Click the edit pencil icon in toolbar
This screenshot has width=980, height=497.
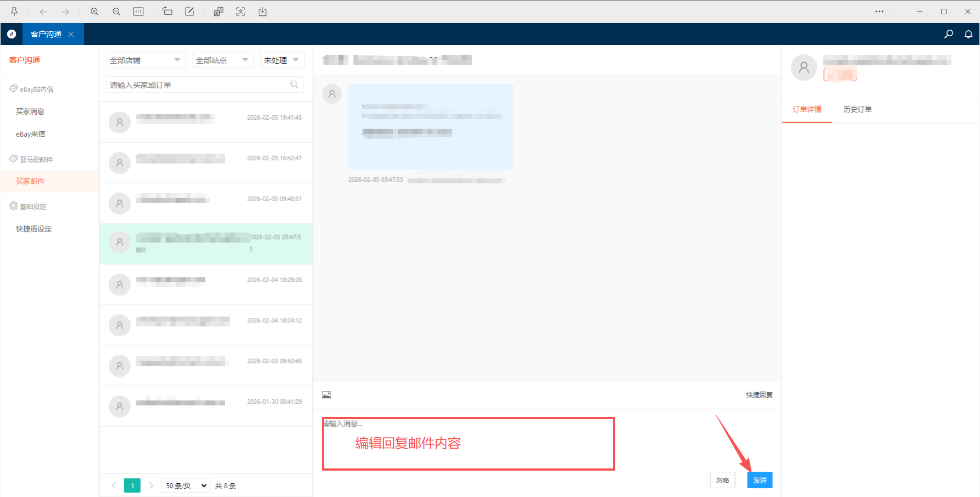[190, 12]
